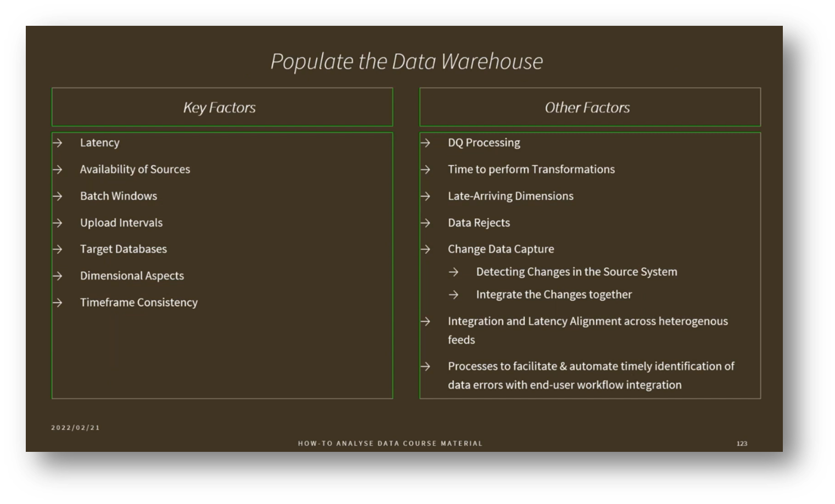Click the arrow bullet beside 'Latency'
This screenshot has height=504, width=835.
tap(58, 143)
